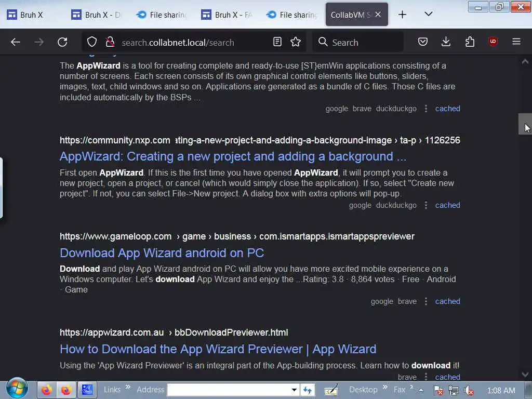Open tracking protection shield icon
The width and height of the screenshot is (532, 399).
tap(92, 42)
